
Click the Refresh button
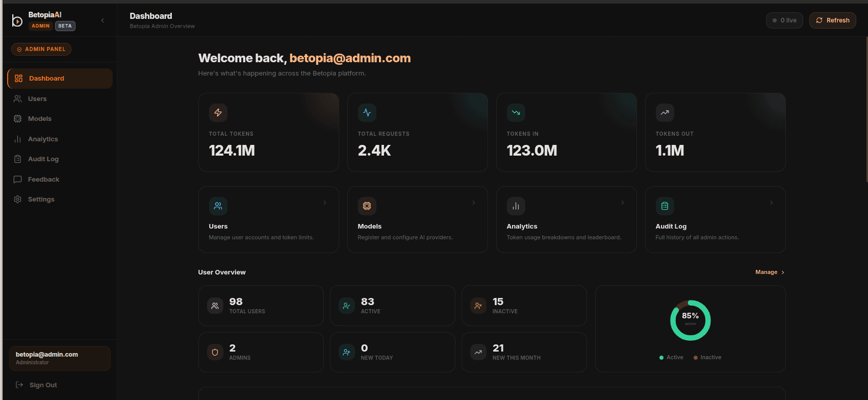[x=832, y=20]
